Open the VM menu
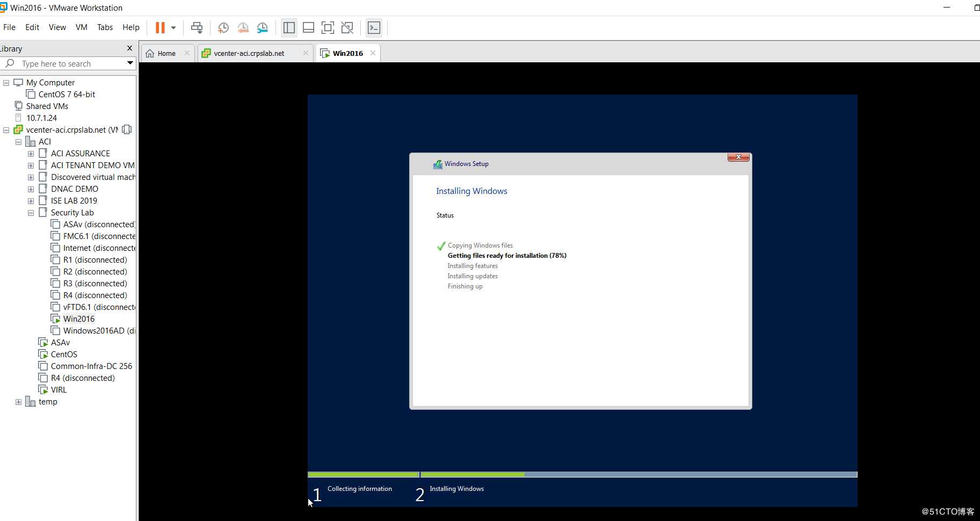980x521 pixels. [x=82, y=27]
